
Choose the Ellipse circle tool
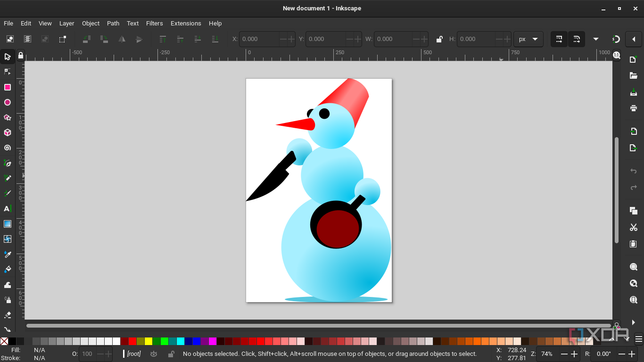(x=8, y=102)
